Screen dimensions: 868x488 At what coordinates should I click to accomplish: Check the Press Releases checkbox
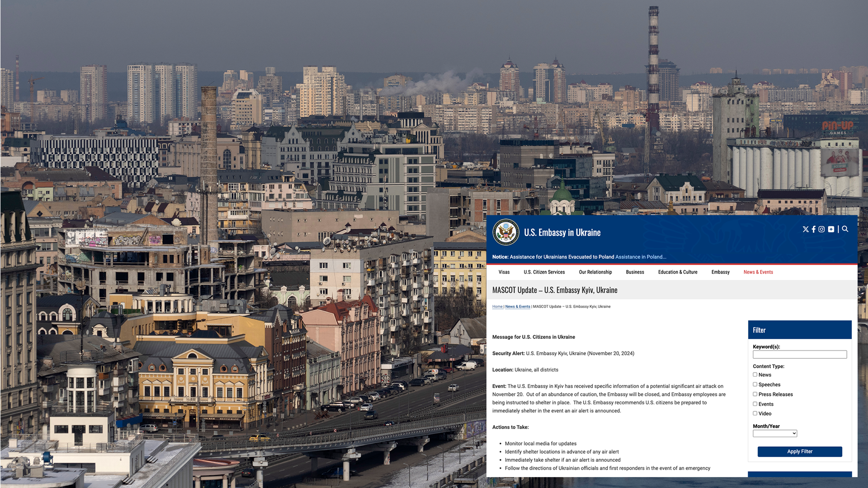(x=755, y=394)
